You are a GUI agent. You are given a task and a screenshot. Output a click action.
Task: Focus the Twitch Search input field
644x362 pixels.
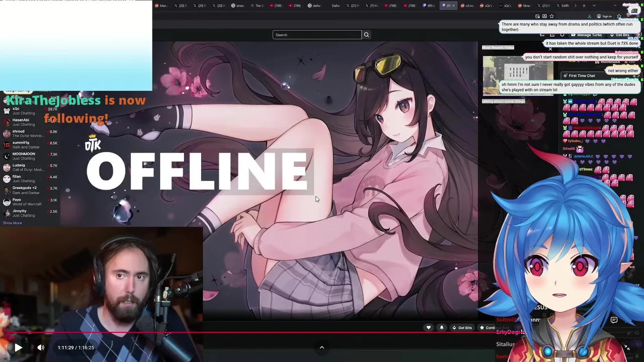click(317, 35)
